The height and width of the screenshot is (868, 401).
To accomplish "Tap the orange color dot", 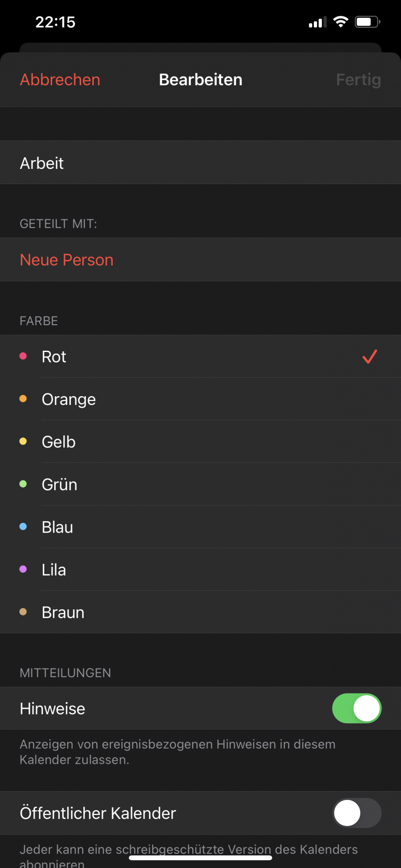I will pyautogui.click(x=23, y=399).
